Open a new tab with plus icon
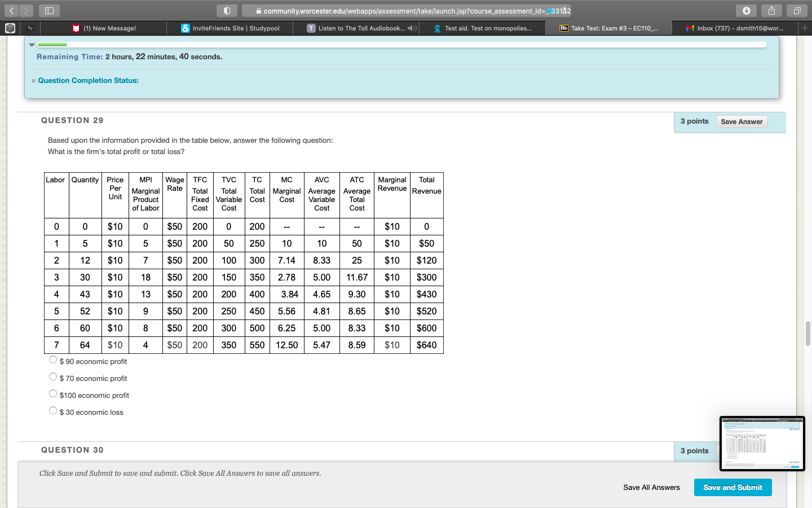 tap(805, 28)
